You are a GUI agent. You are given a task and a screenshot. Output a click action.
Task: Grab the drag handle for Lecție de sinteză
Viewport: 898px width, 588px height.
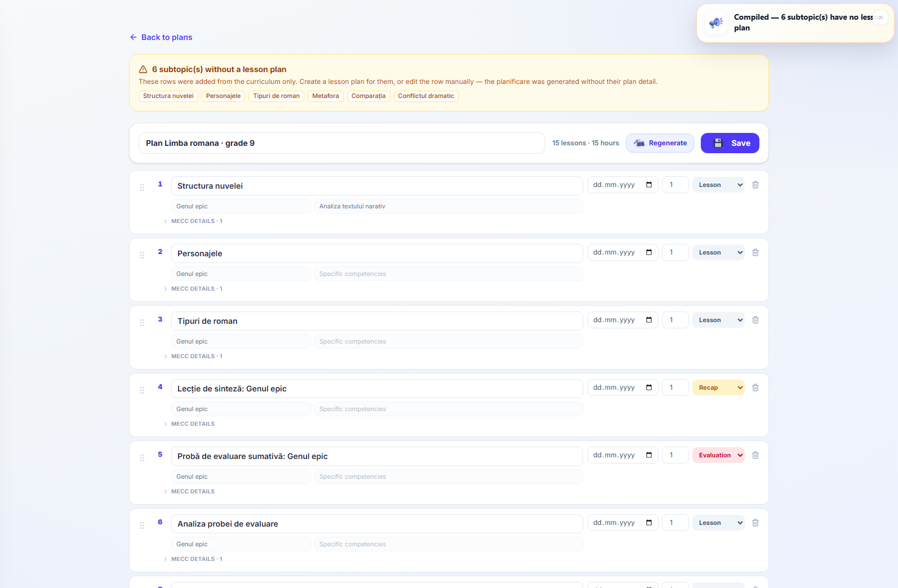tap(142, 390)
